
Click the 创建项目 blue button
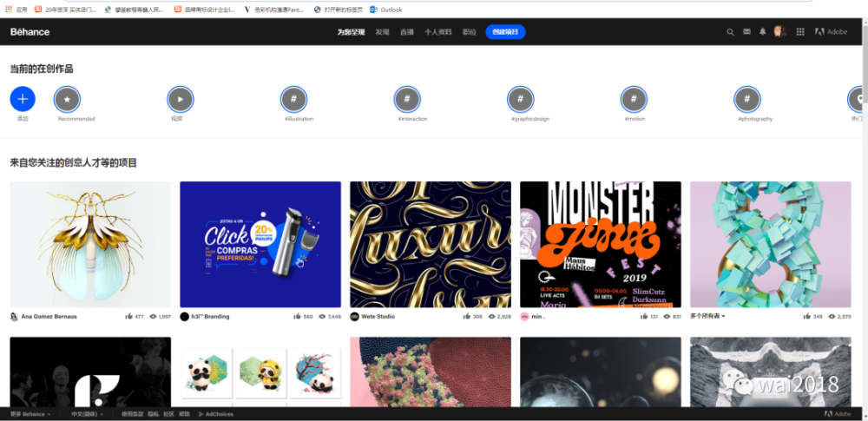pos(505,32)
